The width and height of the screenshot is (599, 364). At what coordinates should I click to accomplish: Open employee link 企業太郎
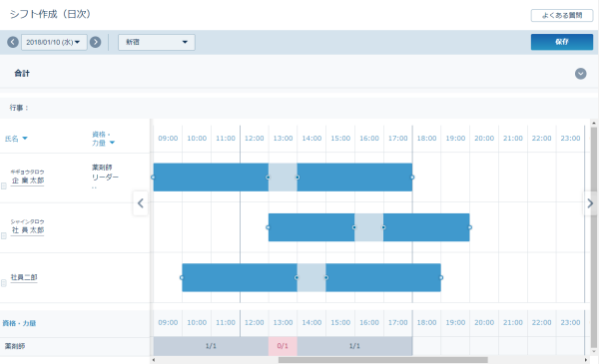coord(28,181)
